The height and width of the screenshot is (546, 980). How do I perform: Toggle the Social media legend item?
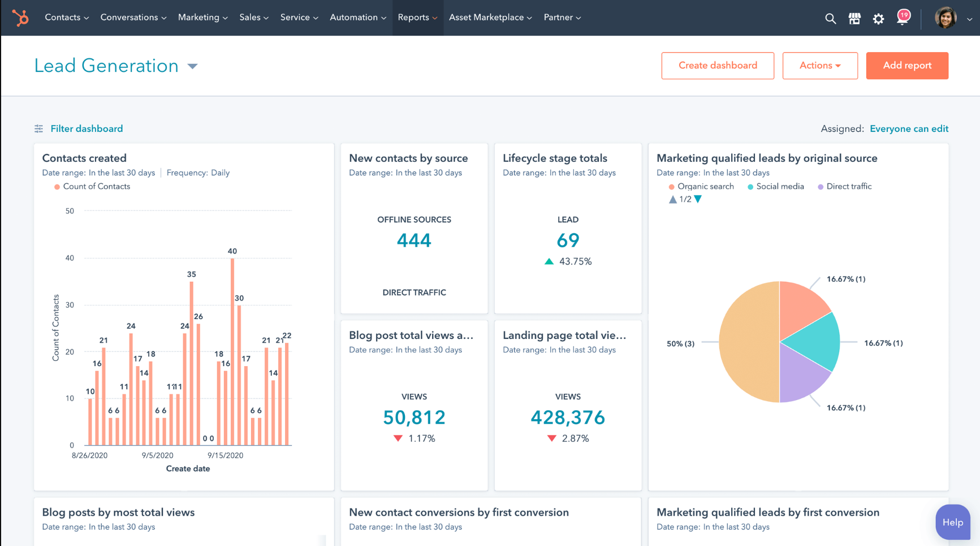coord(775,187)
